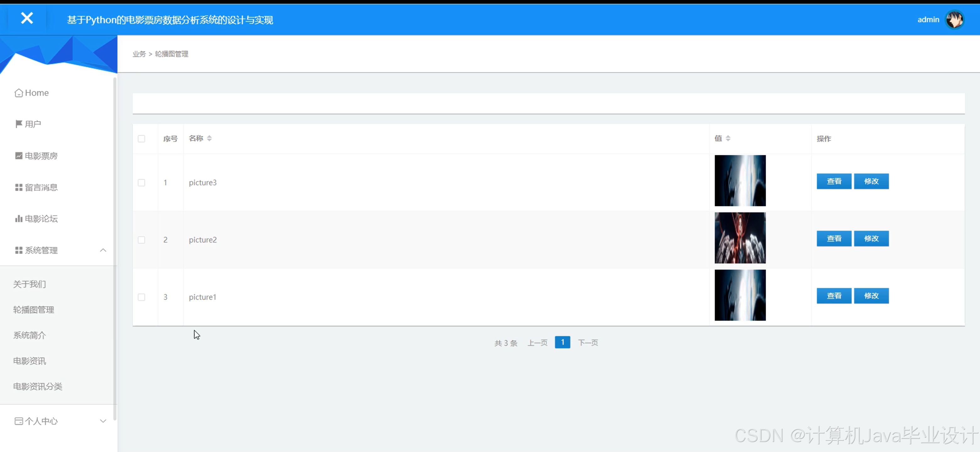Click the card icon beside 个人中心
The width and height of the screenshot is (980, 452).
[19, 421]
